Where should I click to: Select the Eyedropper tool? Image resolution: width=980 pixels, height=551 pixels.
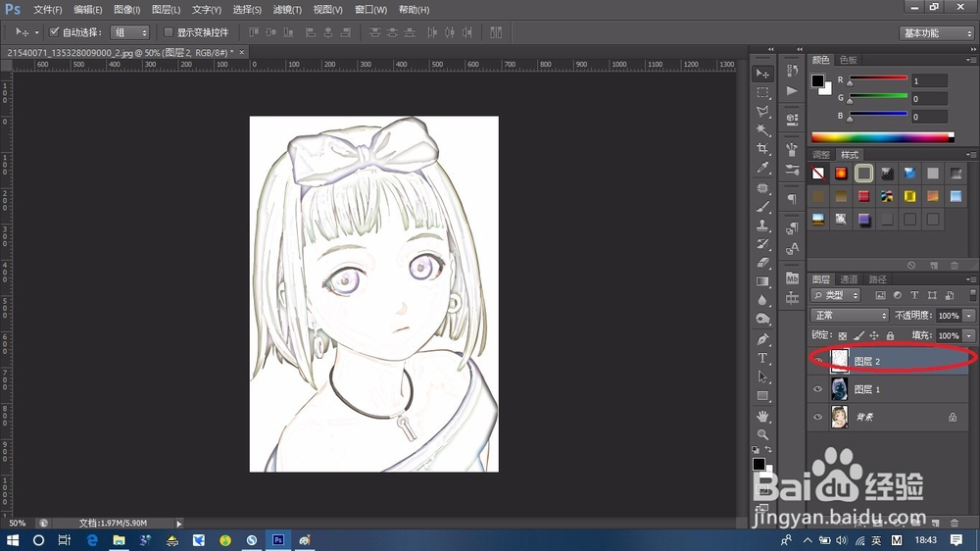(x=762, y=168)
